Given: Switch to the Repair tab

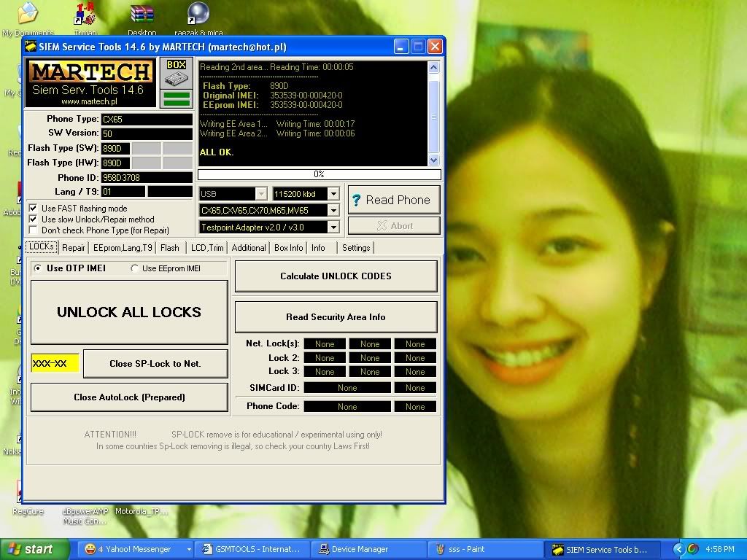Looking at the screenshot, I should tap(74, 248).
